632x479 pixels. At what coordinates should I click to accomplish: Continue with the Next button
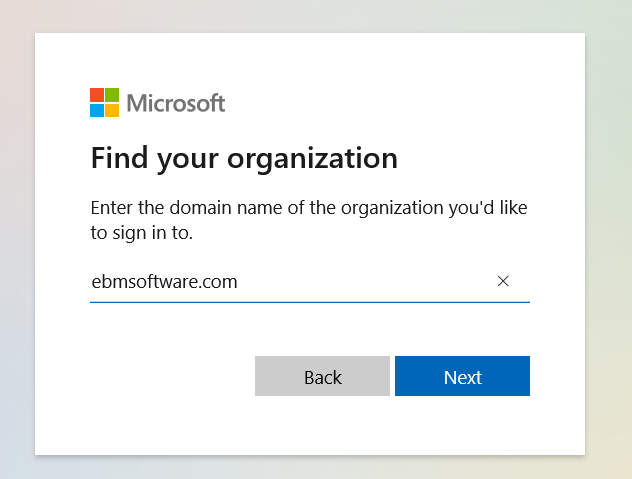[x=462, y=376]
